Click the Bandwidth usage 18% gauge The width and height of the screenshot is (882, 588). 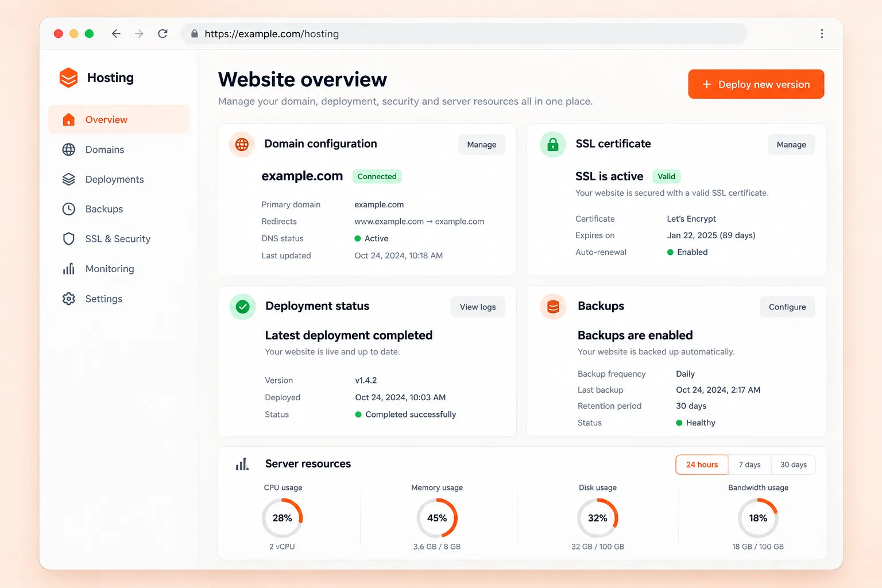tap(758, 518)
